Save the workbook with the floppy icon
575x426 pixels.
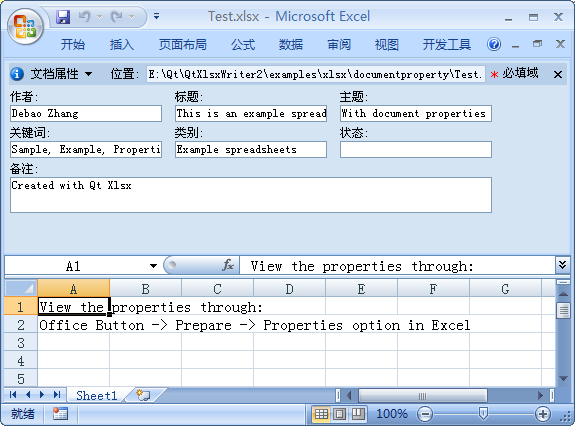click(63, 17)
